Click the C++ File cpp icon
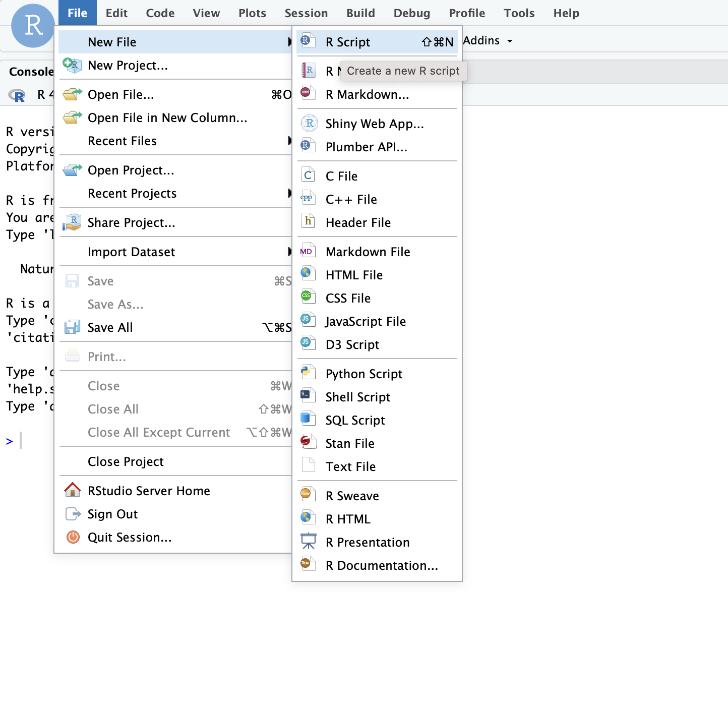Screen dimensions: 728x708 point(308,198)
